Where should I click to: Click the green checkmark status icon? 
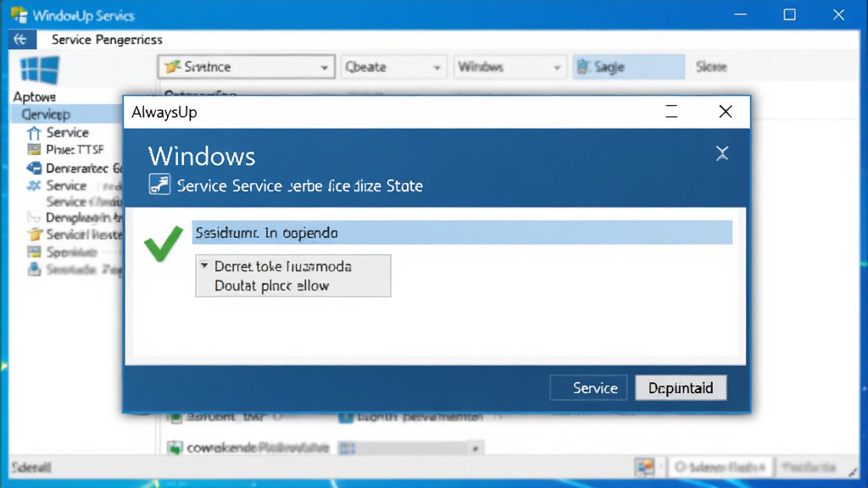tap(164, 243)
